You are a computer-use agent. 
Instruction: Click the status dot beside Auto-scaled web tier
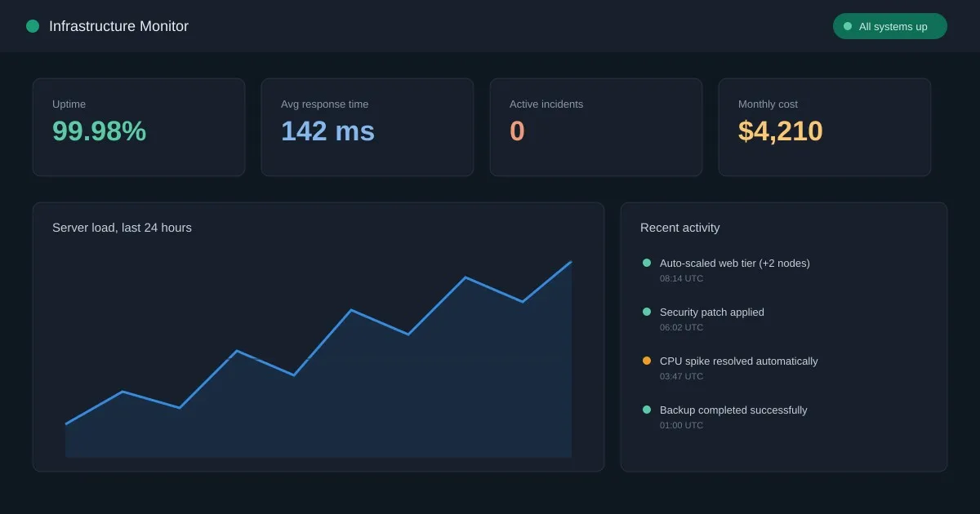[647, 263]
